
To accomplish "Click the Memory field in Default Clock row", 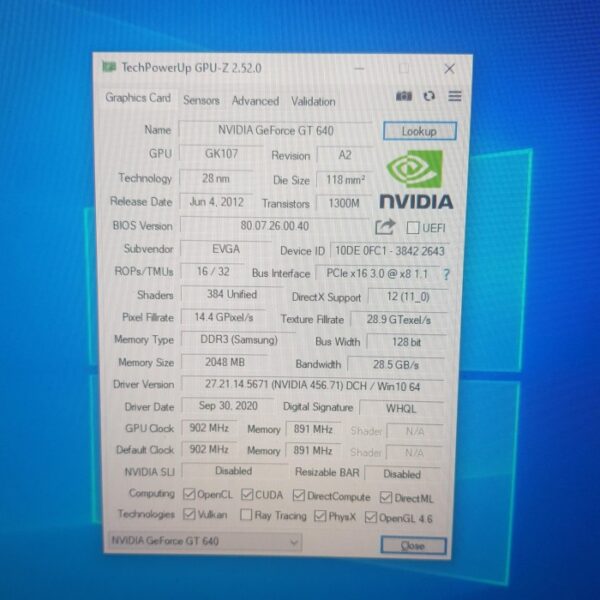I will point(313,451).
